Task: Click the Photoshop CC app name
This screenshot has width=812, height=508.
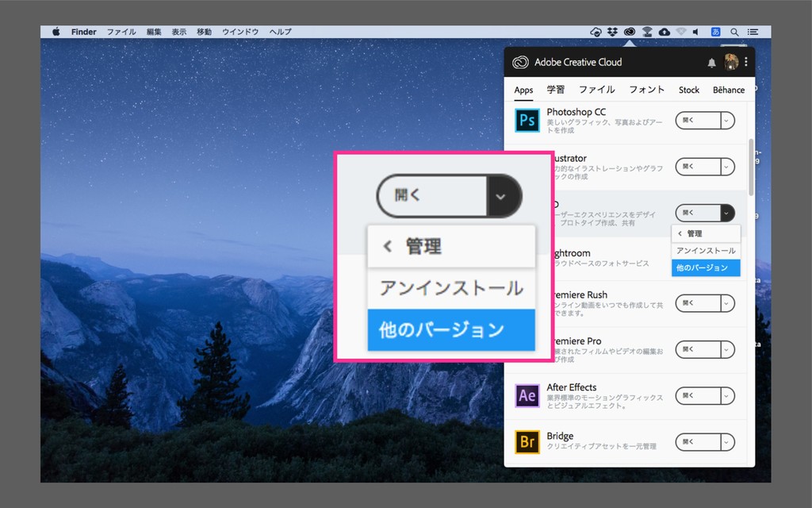Action: (x=576, y=112)
